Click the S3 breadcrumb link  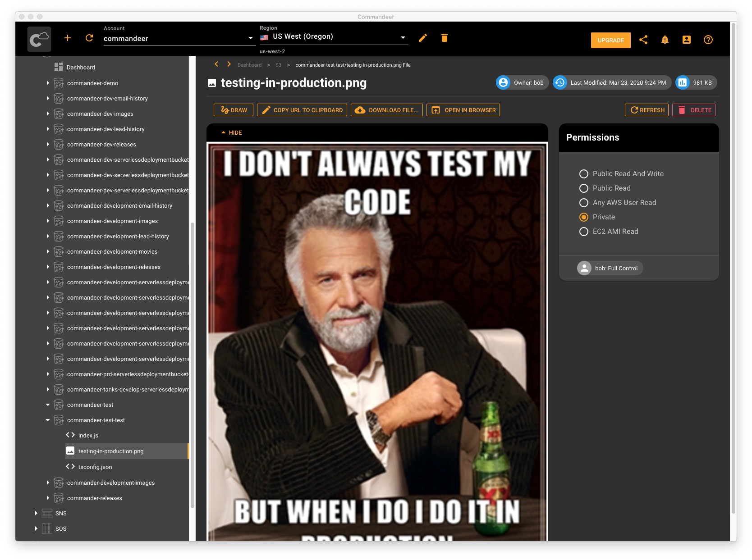click(278, 65)
